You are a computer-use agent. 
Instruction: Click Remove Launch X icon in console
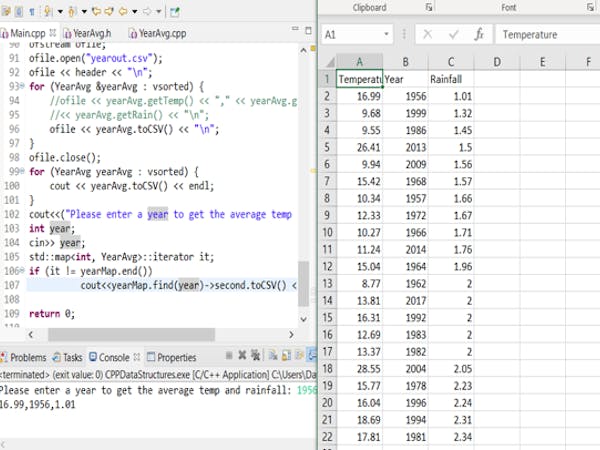coord(242,355)
